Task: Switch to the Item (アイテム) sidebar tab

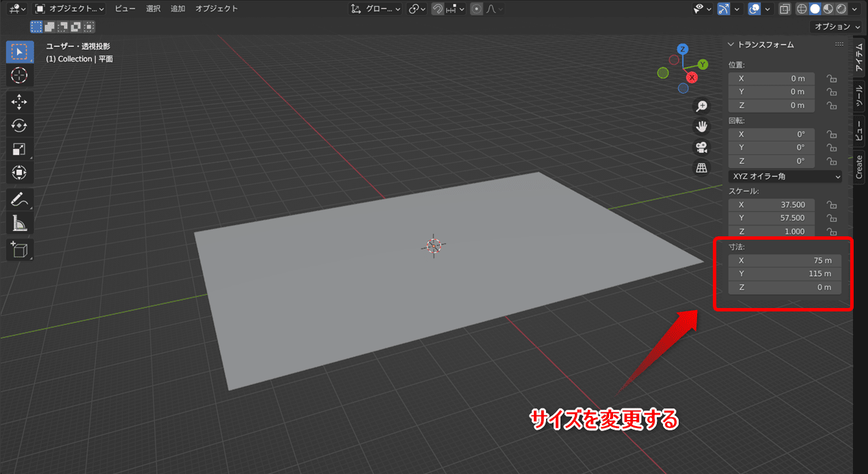Action: (859, 59)
